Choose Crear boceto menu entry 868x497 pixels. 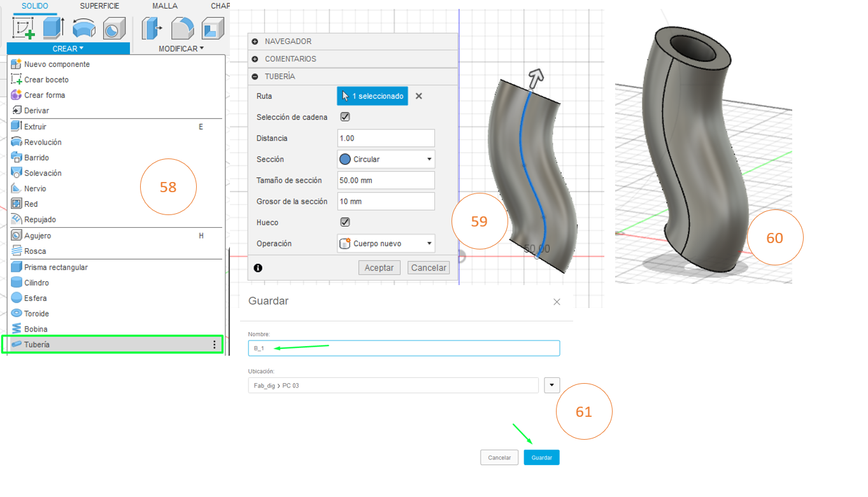tap(46, 80)
